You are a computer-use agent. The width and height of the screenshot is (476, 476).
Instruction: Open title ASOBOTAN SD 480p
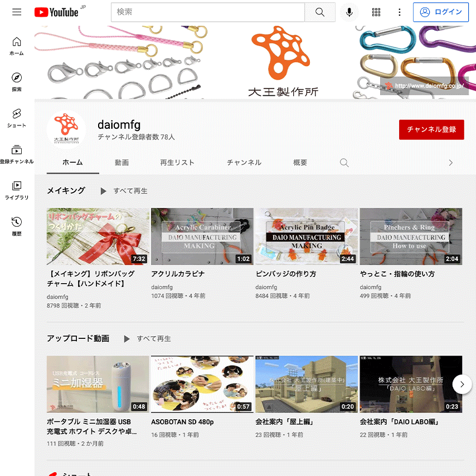[182, 422]
